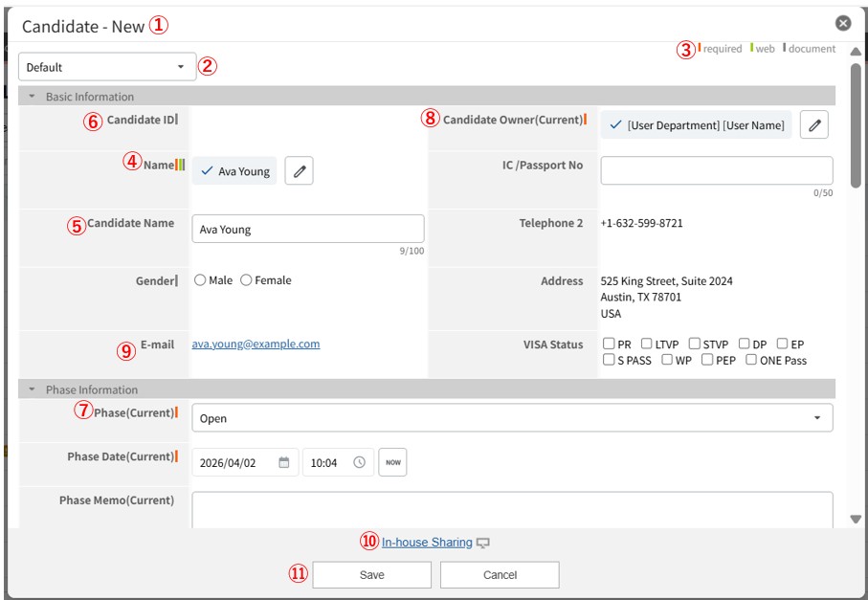The width and height of the screenshot is (868, 600).
Task: Open the Phase(Current) dropdown showing Open
Action: pos(512,418)
